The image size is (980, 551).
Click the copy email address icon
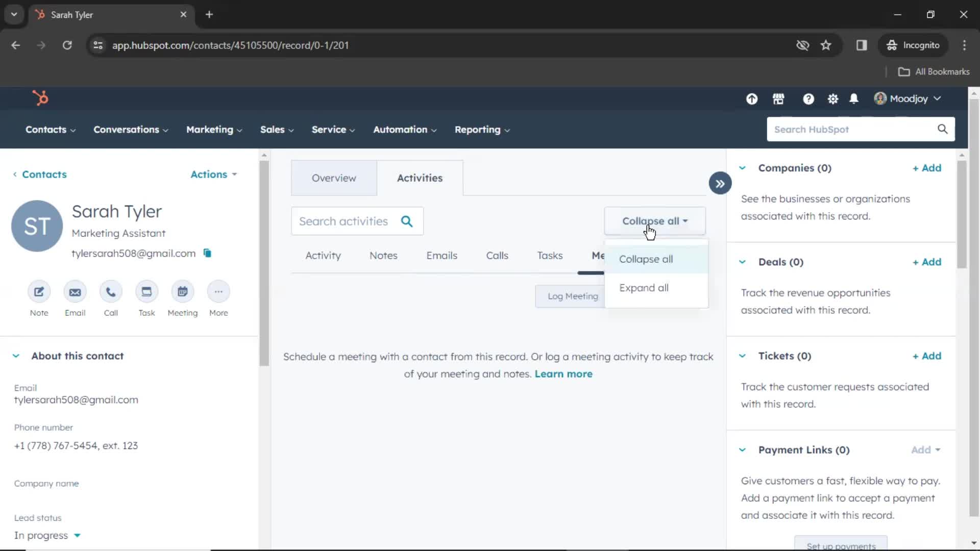[207, 253]
